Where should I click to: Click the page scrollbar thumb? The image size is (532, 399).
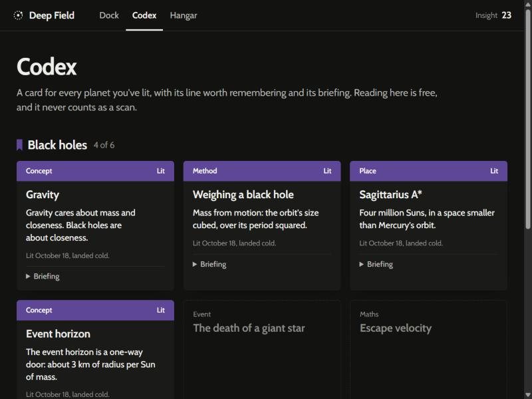pos(528,119)
